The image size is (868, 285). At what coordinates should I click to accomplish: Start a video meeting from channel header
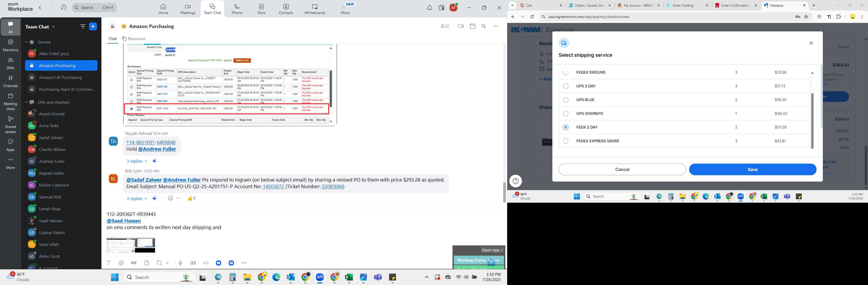[x=461, y=26]
